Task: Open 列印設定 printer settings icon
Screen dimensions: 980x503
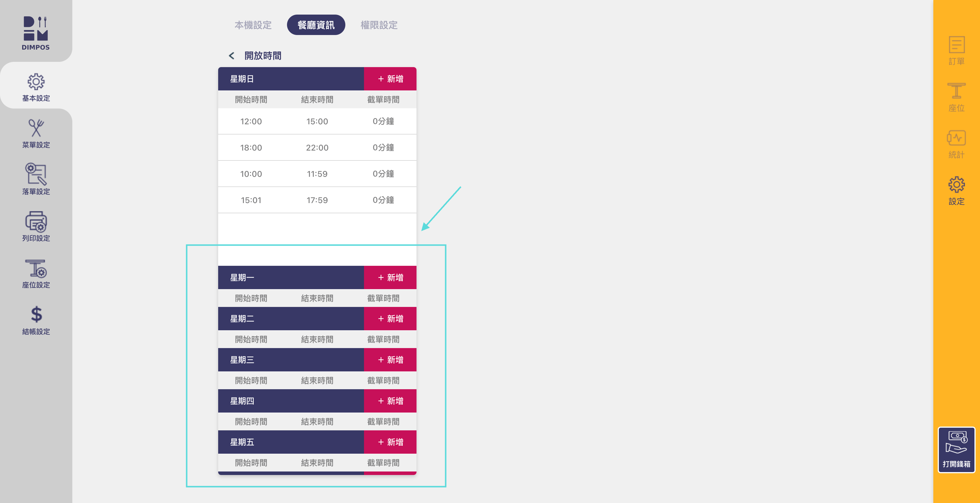Action: tap(36, 222)
